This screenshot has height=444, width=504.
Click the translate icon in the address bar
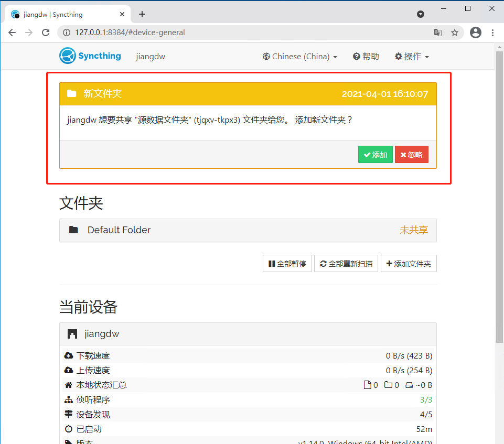[x=438, y=33]
